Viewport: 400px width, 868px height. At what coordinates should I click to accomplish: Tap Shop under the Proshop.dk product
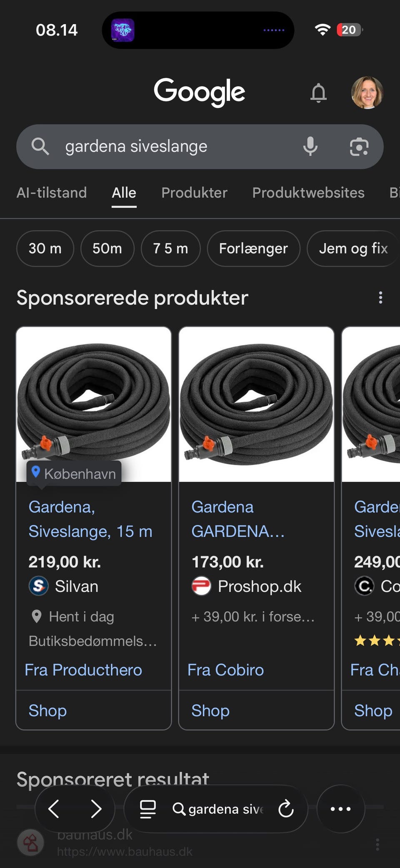tap(210, 710)
